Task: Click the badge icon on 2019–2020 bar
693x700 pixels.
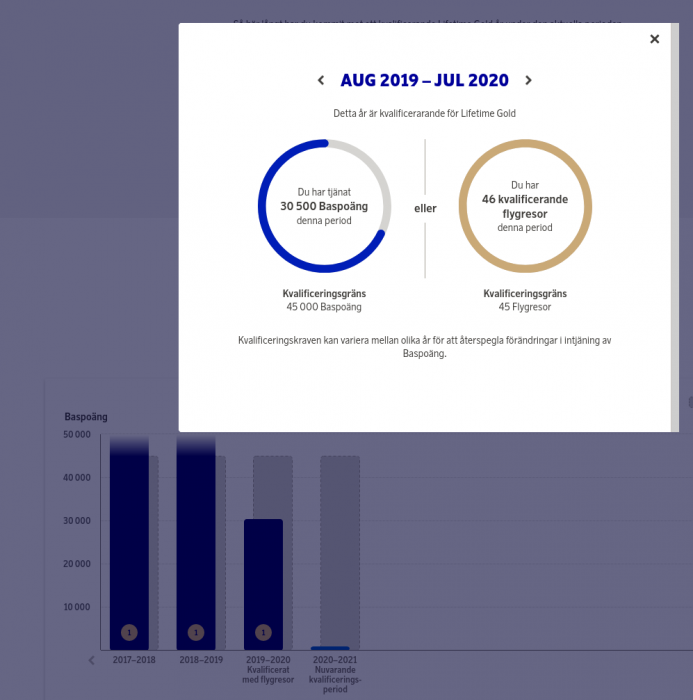Action: click(263, 632)
